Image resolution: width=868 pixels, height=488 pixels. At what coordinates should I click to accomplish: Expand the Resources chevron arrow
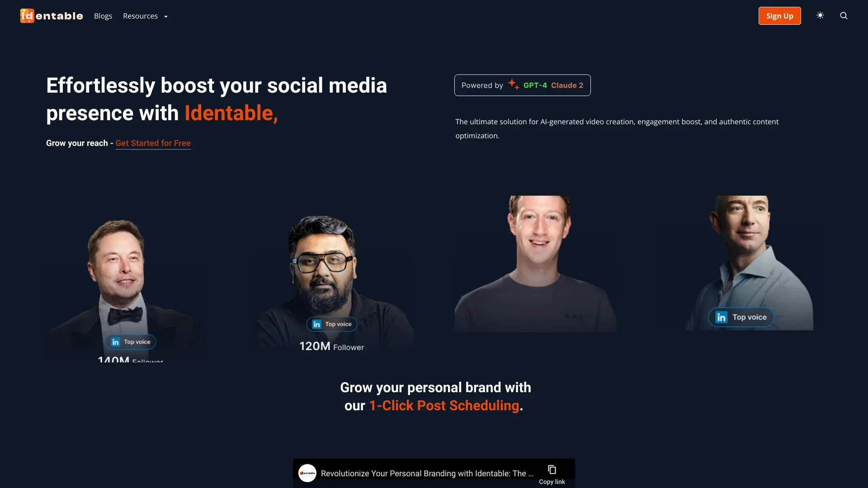coord(165,16)
